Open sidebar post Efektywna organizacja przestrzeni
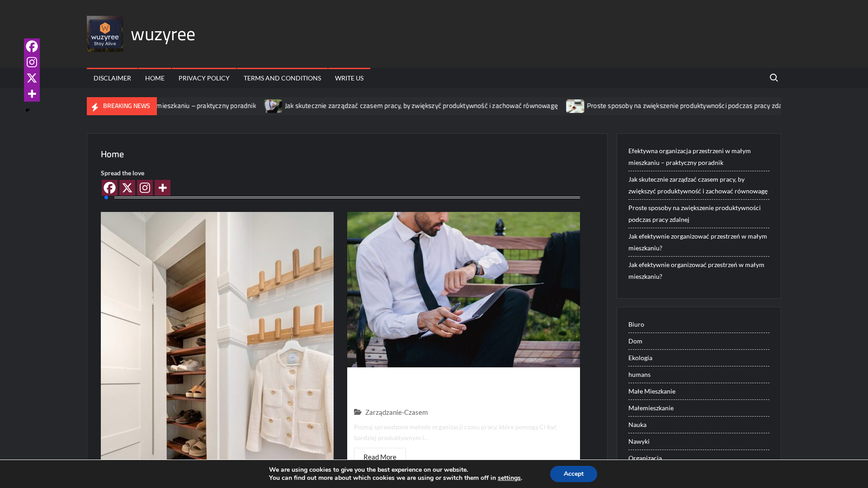The width and height of the screenshot is (868, 488). click(x=689, y=157)
